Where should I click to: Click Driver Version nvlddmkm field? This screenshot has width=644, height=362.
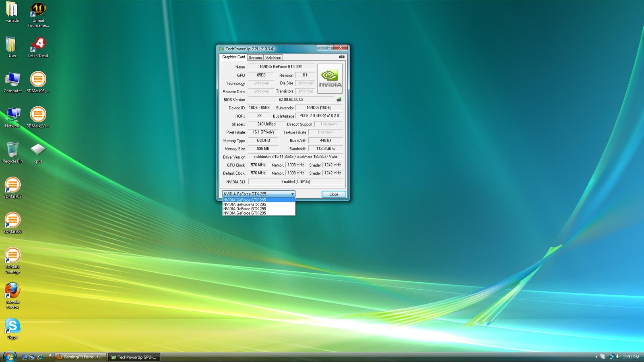pyautogui.click(x=295, y=157)
